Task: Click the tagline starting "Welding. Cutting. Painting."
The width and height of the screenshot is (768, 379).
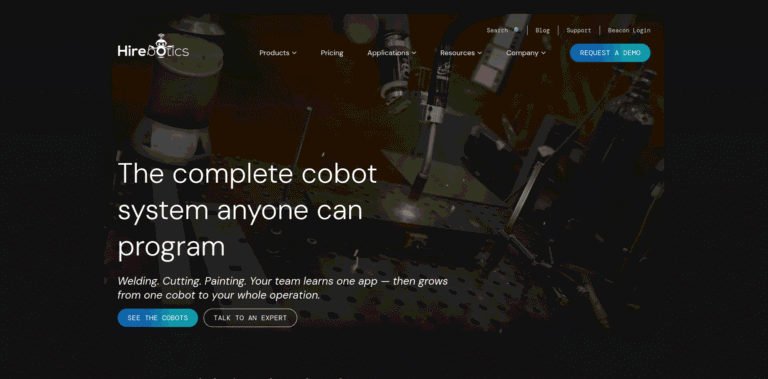Action: click(283, 288)
